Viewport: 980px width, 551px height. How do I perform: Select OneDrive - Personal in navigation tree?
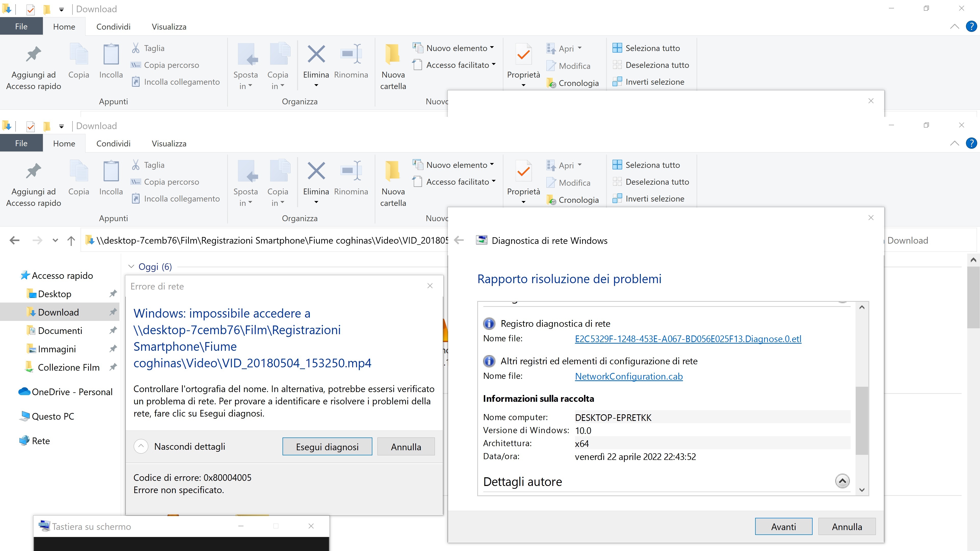65,392
